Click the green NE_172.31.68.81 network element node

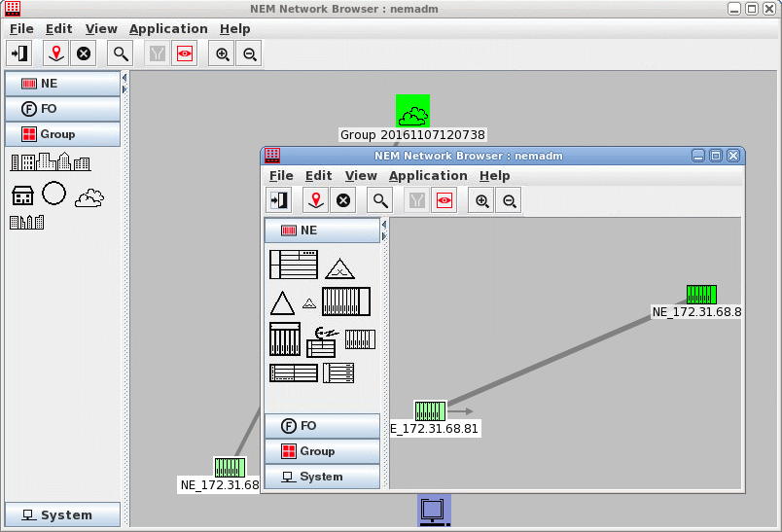click(x=430, y=410)
